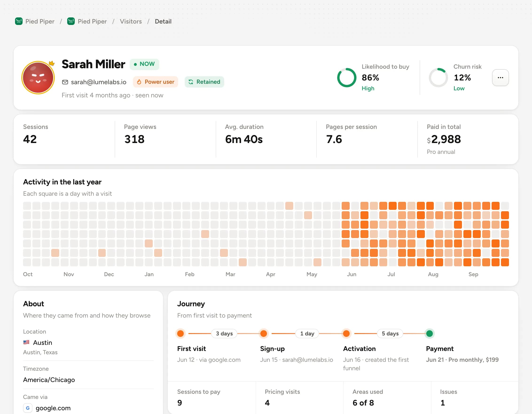Click the 1 day interval pill
Viewport: 532px width, 414px height.
(x=307, y=334)
